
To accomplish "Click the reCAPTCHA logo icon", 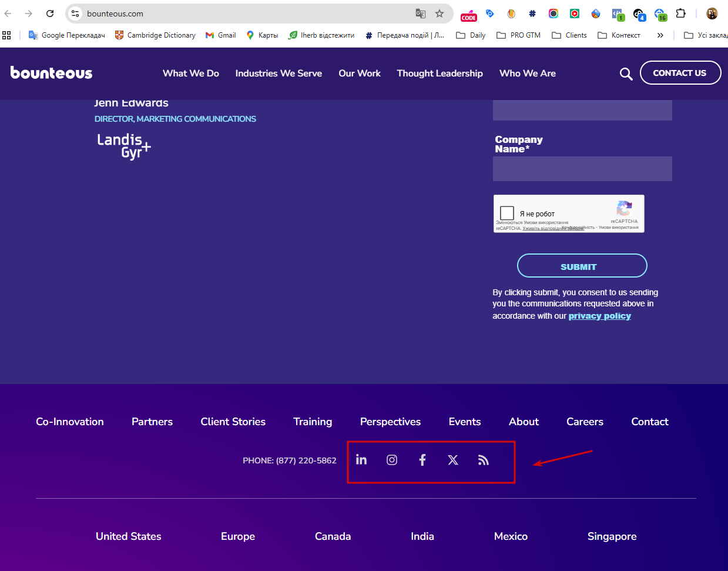I will click(624, 208).
